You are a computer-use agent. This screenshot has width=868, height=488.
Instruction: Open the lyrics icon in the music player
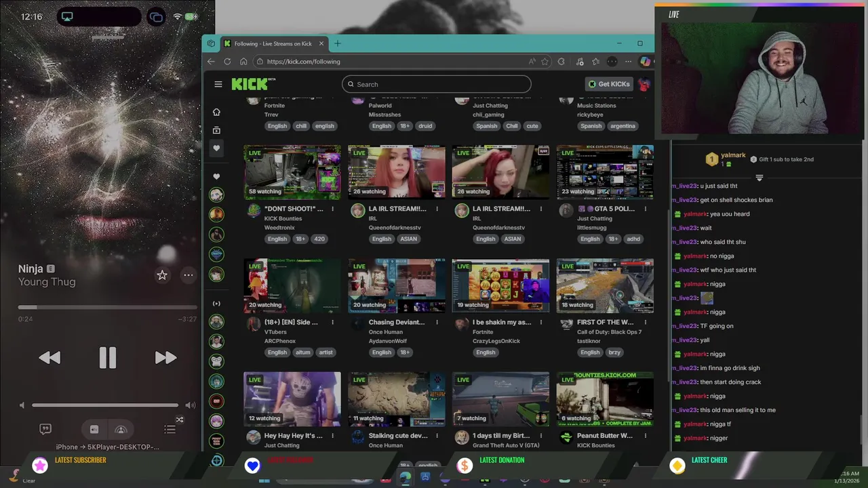point(45,429)
